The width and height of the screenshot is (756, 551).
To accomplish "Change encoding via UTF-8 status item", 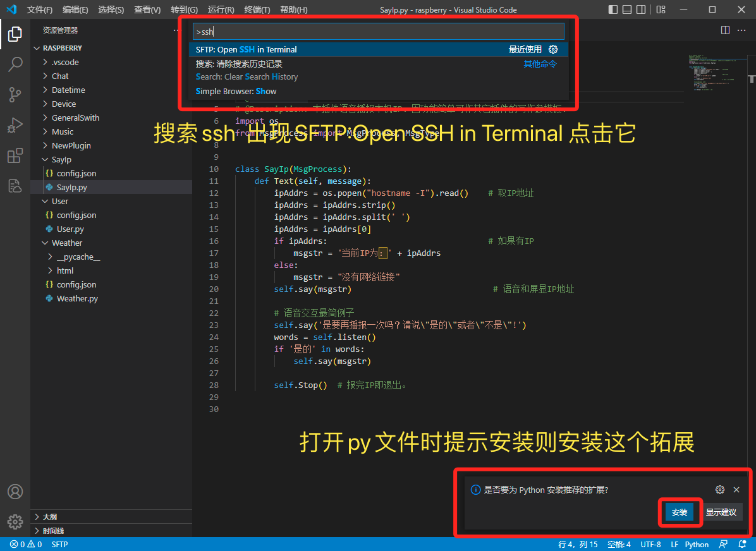I will (x=650, y=544).
